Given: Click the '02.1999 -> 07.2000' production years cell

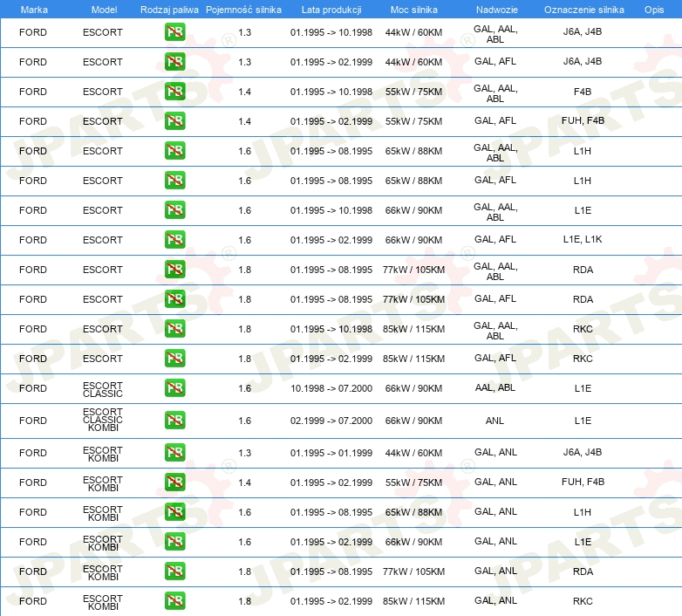Looking at the screenshot, I should click(x=331, y=421).
